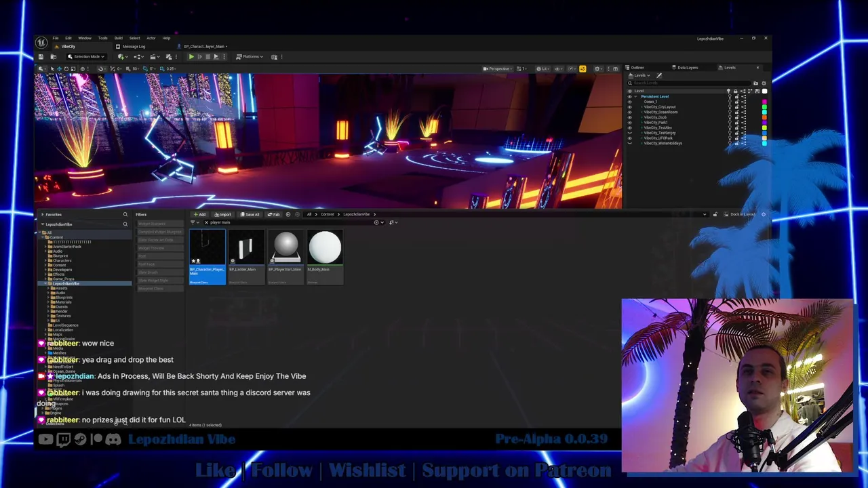Switch to the Data Layers tab
Image resolution: width=868 pixels, height=488 pixels.
click(x=684, y=68)
